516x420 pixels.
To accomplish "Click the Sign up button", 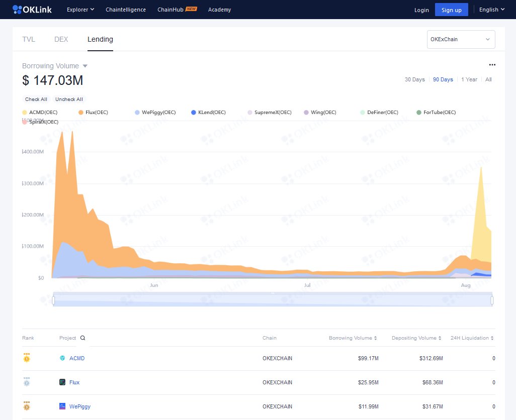I will 452,10.
